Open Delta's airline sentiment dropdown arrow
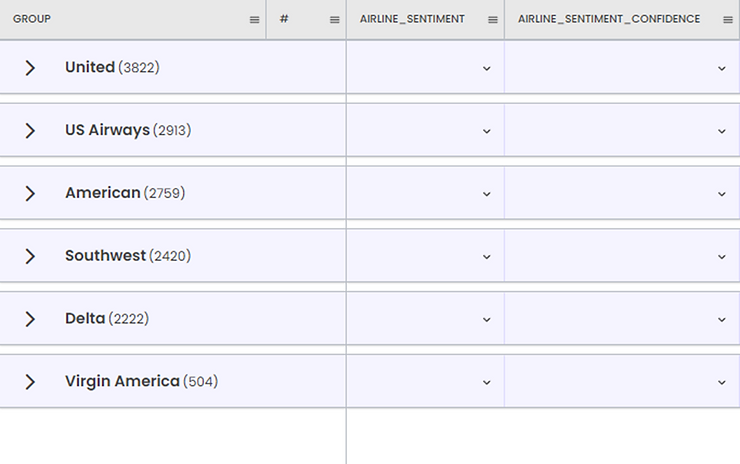The height and width of the screenshot is (464, 740). tap(487, 320)
